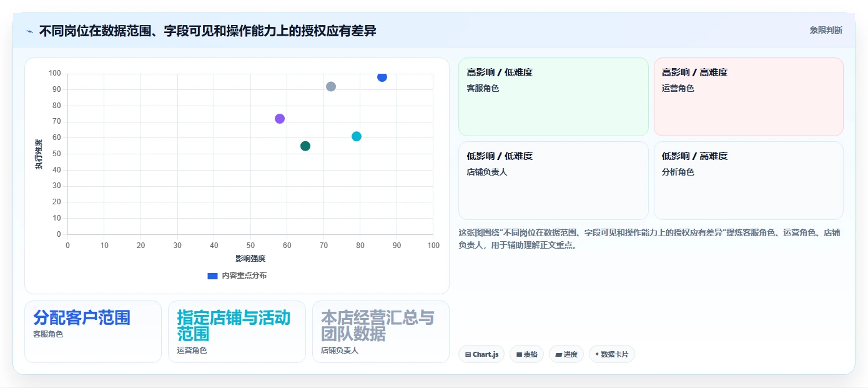The width and height of the screenshot is (868, 388).
Task: Select the dark blue scatter point at top right
Action: (382, 77)
